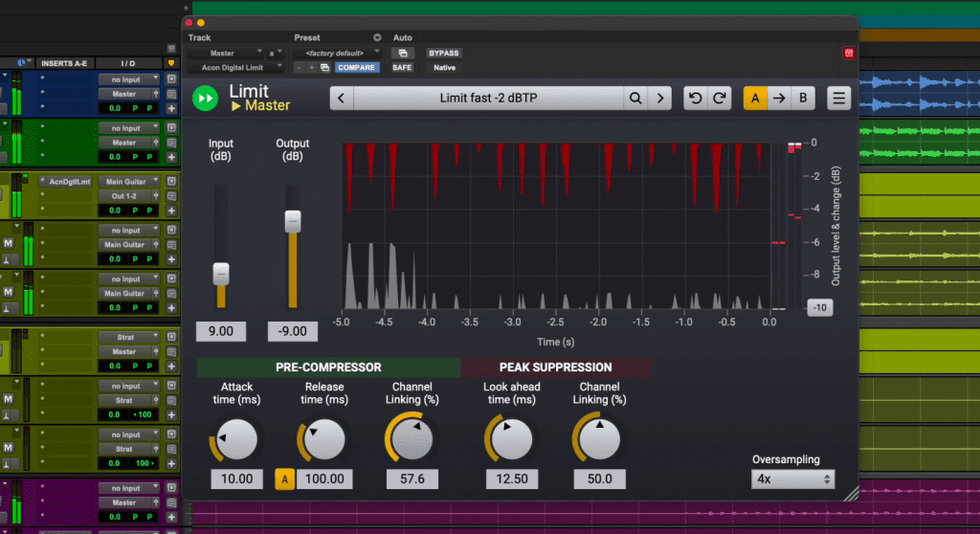
Task: Click the Look ahead value field 12.50
Action: [x=512, y=479]
